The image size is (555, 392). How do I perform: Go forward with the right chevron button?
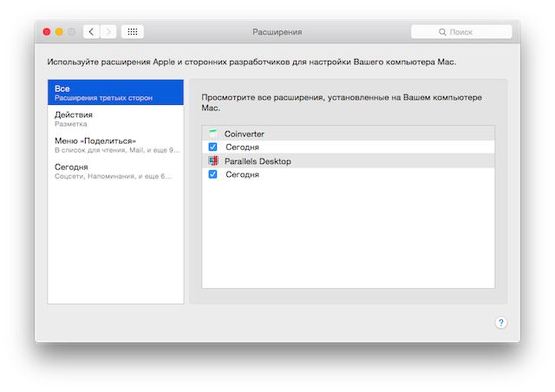pos(108,32)
